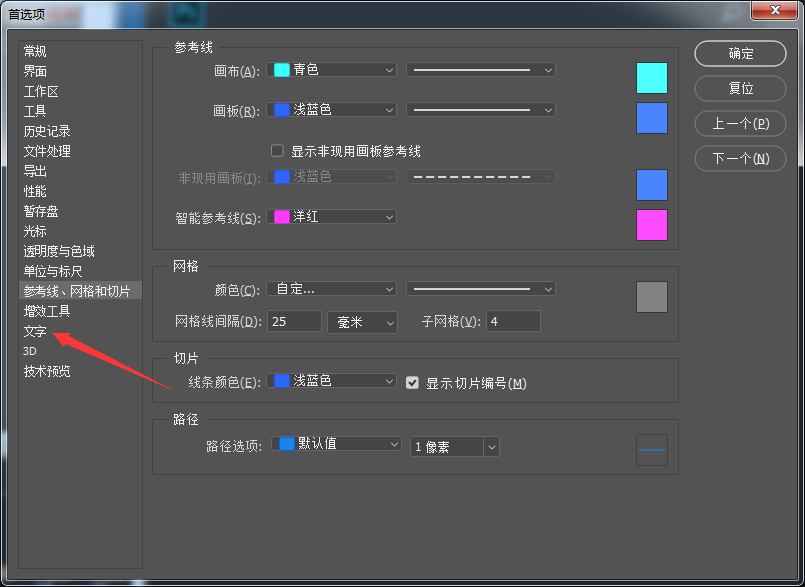Open the grid unit dropdown (毫米)
This screenshot has width=805, height=587.
(362, 322)
